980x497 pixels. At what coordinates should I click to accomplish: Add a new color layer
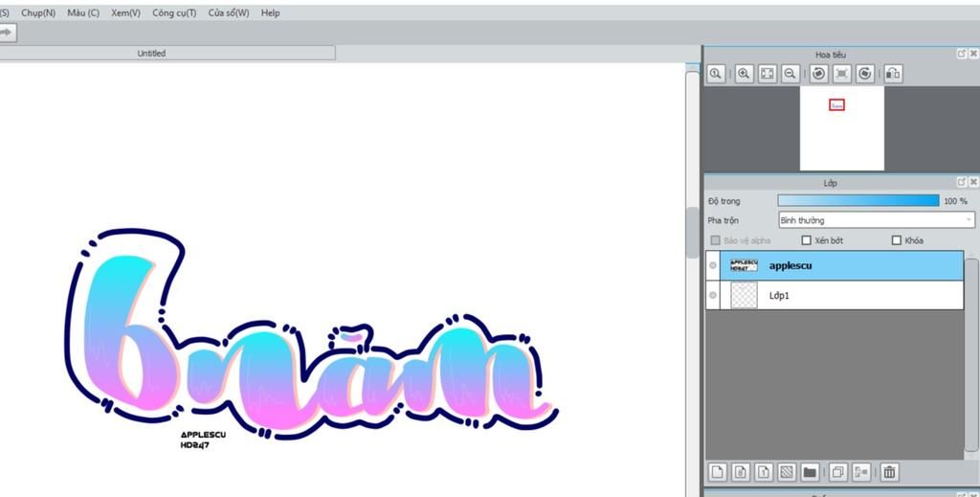tap(718, 472)
